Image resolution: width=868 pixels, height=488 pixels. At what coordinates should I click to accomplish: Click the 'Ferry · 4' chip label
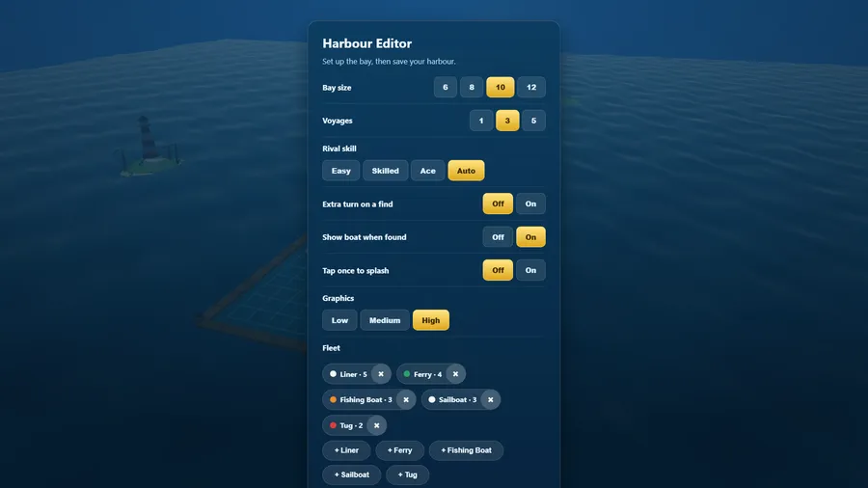[427, 374]
